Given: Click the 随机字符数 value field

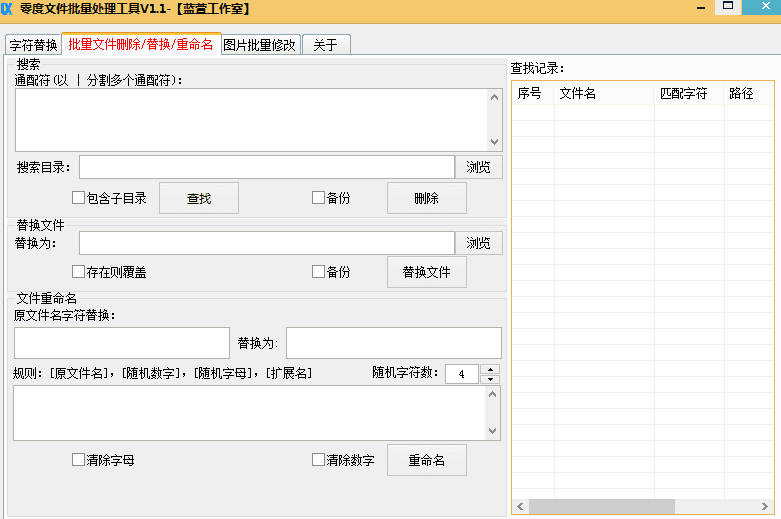Looking at the screenshot, I should [x=462, y=374].
